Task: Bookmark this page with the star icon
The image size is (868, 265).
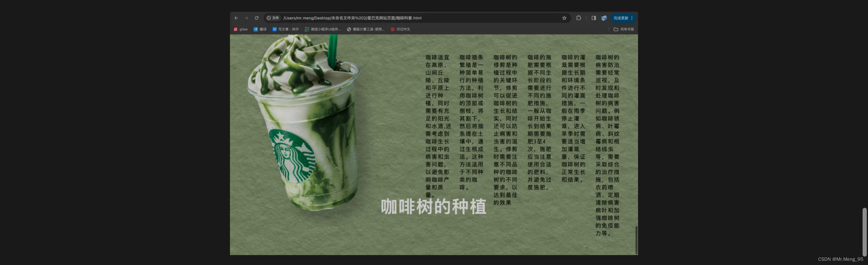Action: (564, 18)
